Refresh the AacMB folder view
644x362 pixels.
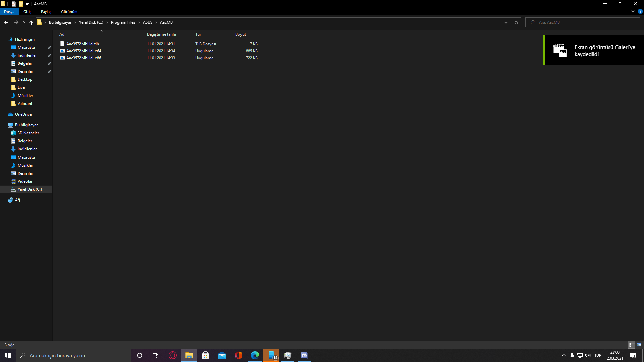(516, 22)
